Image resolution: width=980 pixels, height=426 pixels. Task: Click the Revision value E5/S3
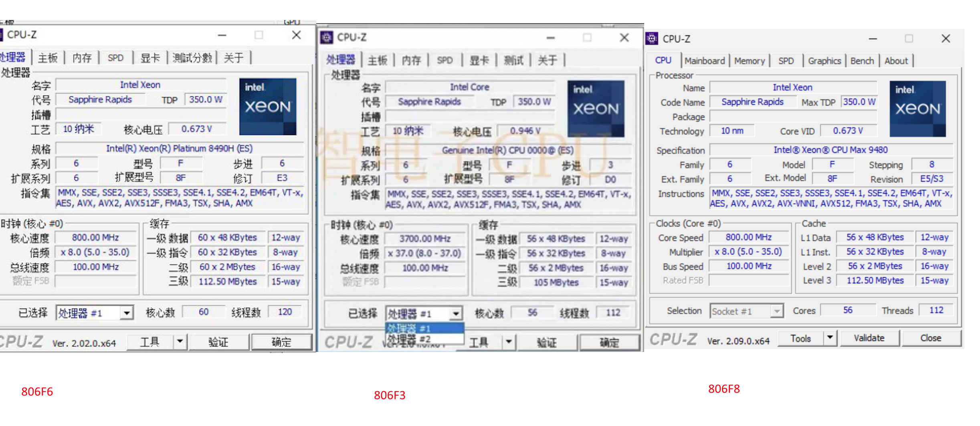pyautogui.click(x=932, y=179)
